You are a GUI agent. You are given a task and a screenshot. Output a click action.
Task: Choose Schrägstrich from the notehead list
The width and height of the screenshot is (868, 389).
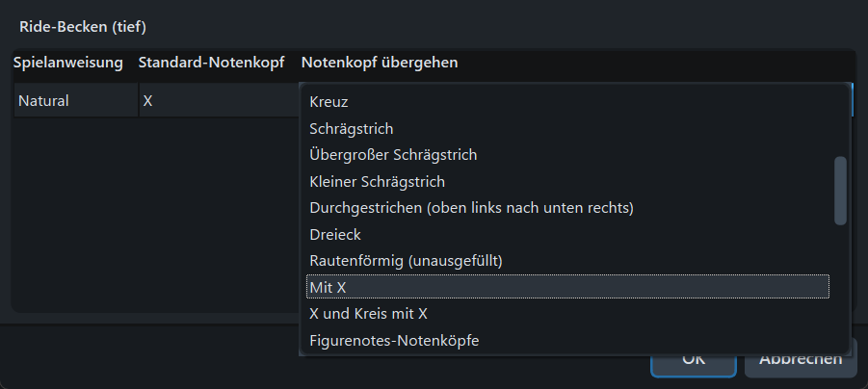point(352,128)
